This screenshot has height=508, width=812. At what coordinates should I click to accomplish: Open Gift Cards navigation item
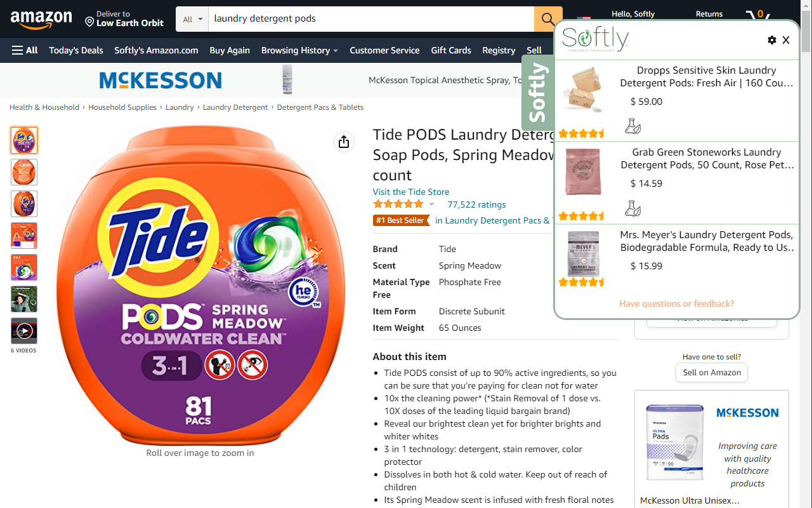coord(451,50)
